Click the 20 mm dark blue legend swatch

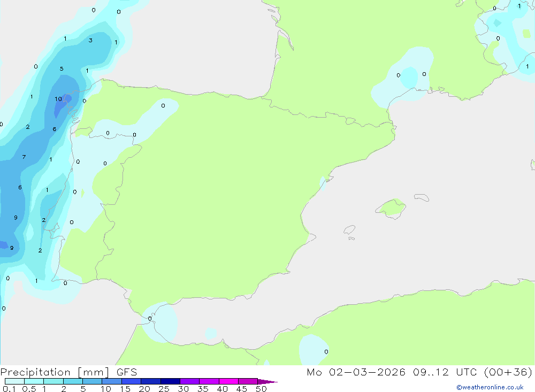click(x=150, y=381)
